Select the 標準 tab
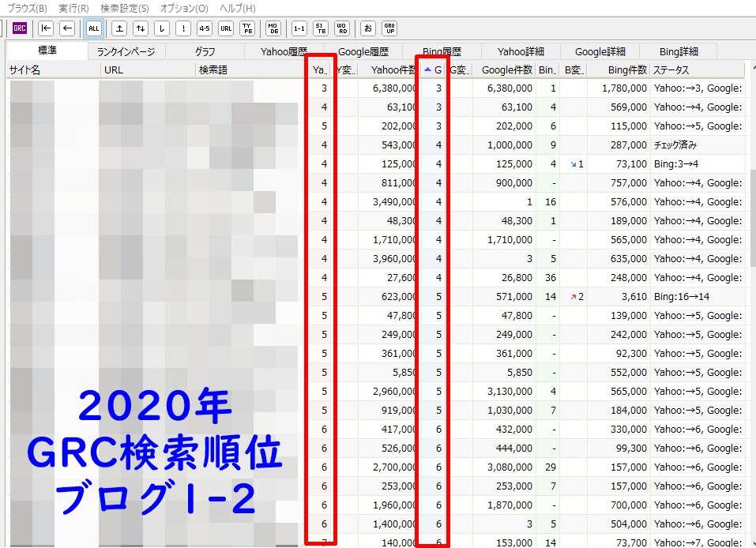This screenshot has height=548, width=756. (47, 51)
